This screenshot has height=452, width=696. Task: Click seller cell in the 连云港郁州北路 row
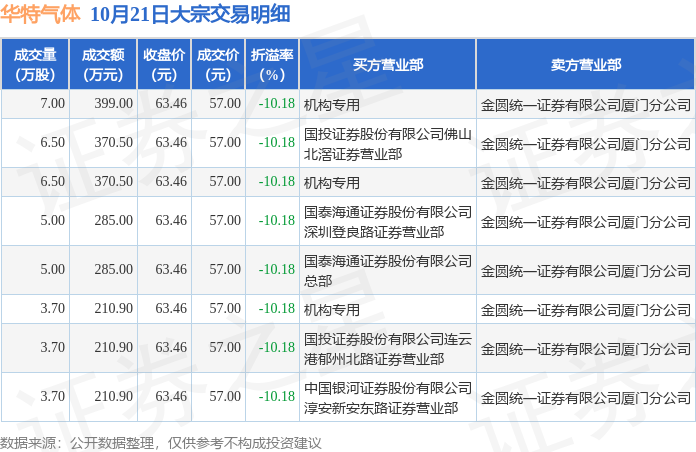coord(585,349)
